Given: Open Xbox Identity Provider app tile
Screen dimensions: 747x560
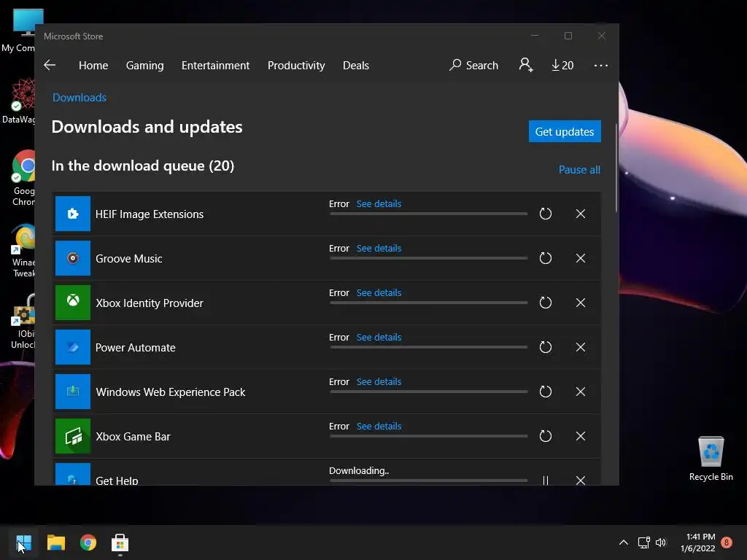Looking at the screenshot, I should [x=73, y=303].
